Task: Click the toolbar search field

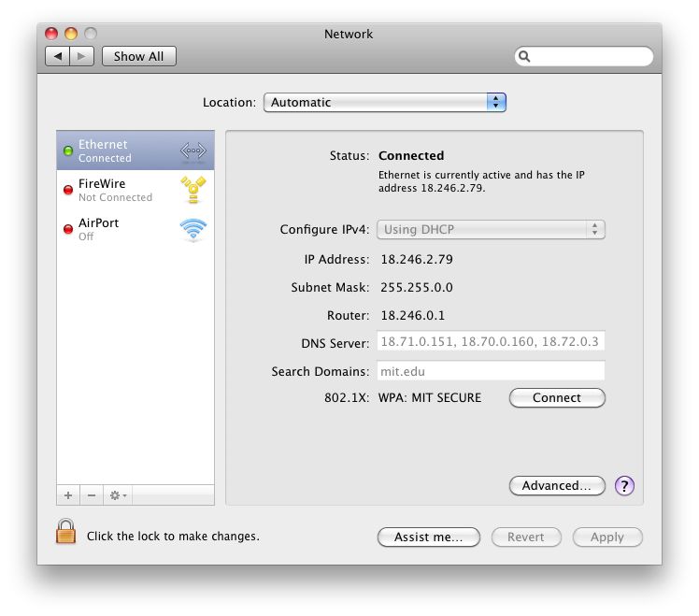Action: point(583,56)
